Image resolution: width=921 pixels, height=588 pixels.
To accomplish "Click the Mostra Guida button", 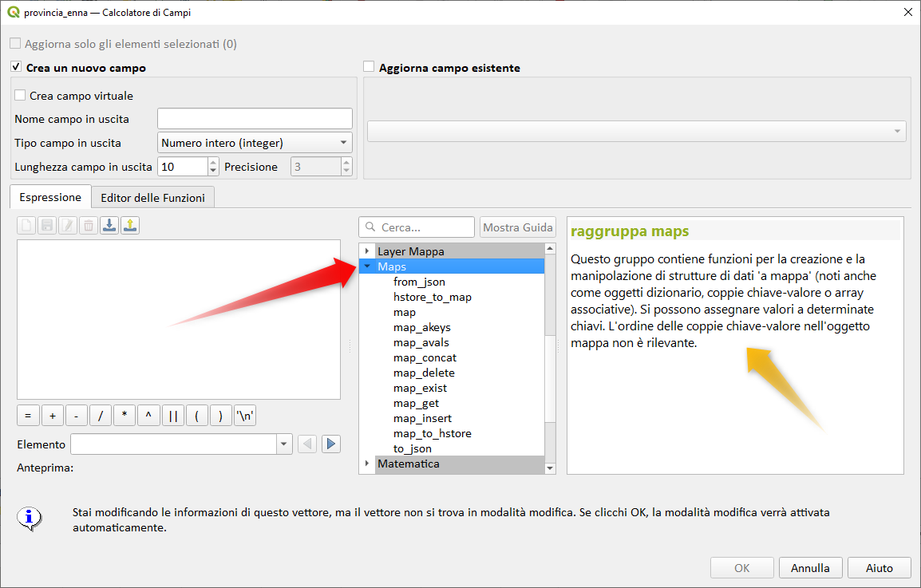I will (x=517, y=227).
